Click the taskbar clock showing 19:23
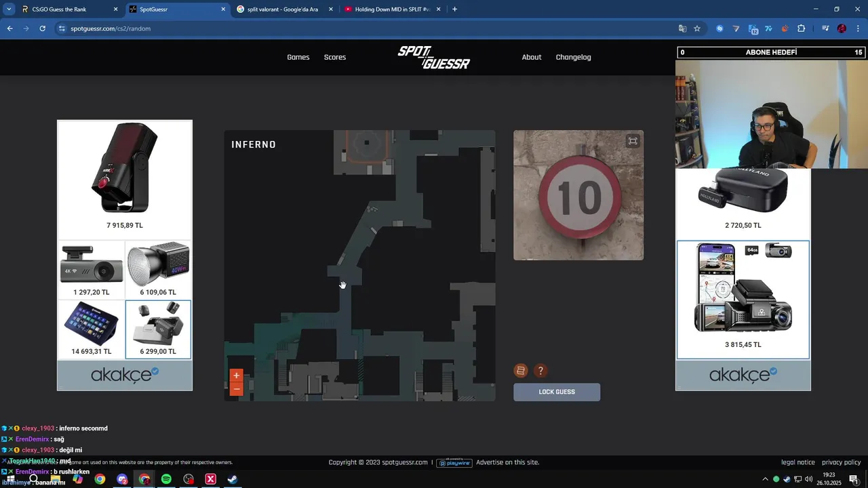The height and width of the screenshot is (488, 868). click(x=829, y=479)
